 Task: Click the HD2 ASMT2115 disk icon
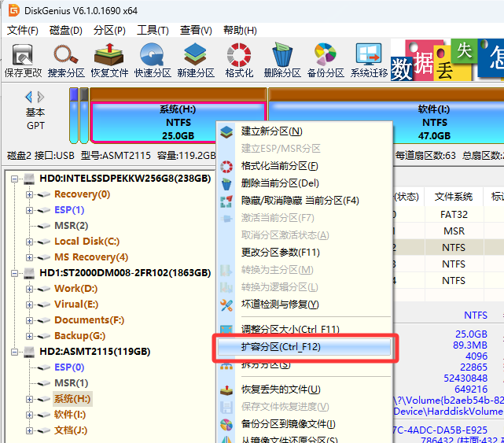pyautogui.click(x=29, y=352)
